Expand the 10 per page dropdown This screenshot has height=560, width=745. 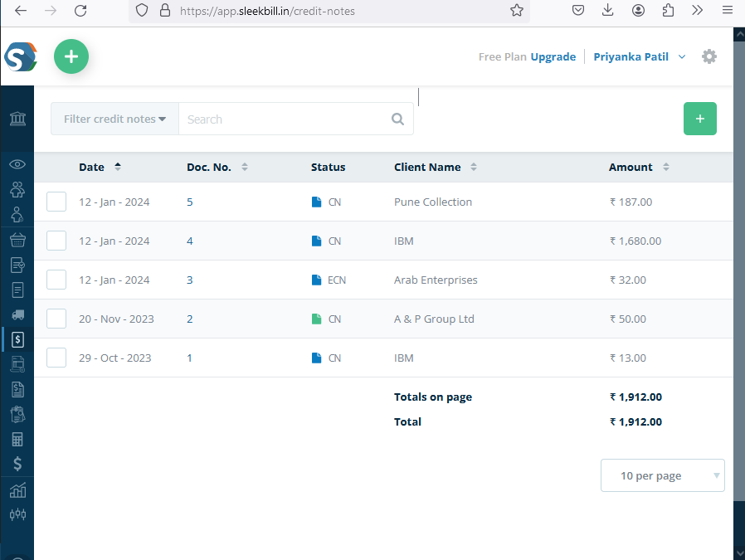[x=662, y=475]
